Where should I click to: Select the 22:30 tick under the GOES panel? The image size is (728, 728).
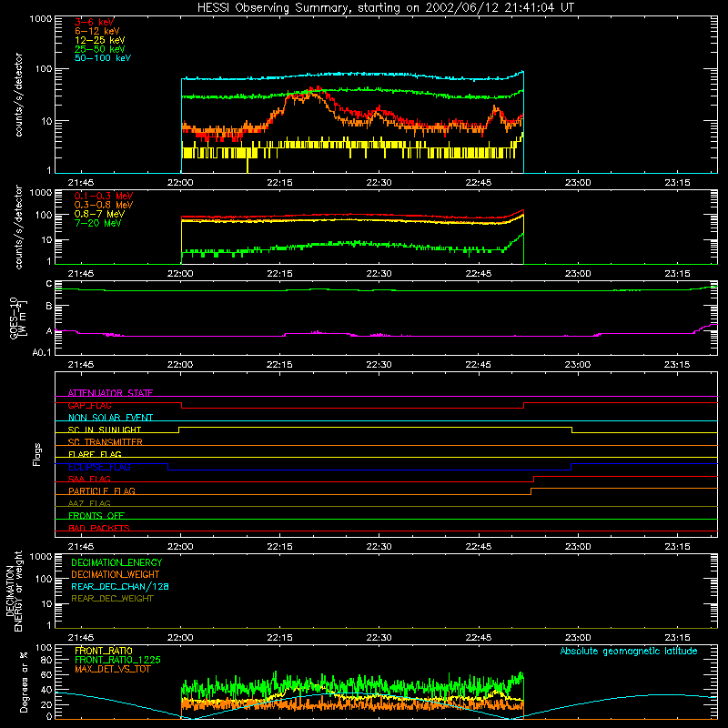(x=379, y=365)
